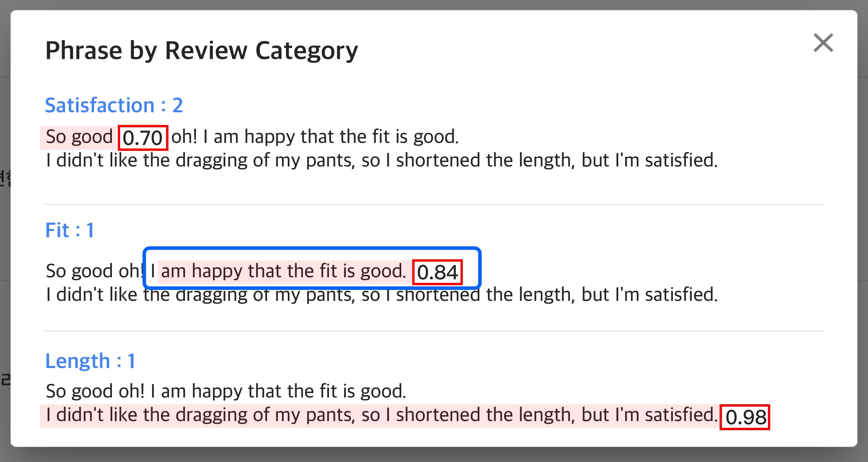Click the unhighlighted pants sentence under Satisfaction
This screenshot has height=462, width=868.
pos(382,161)
